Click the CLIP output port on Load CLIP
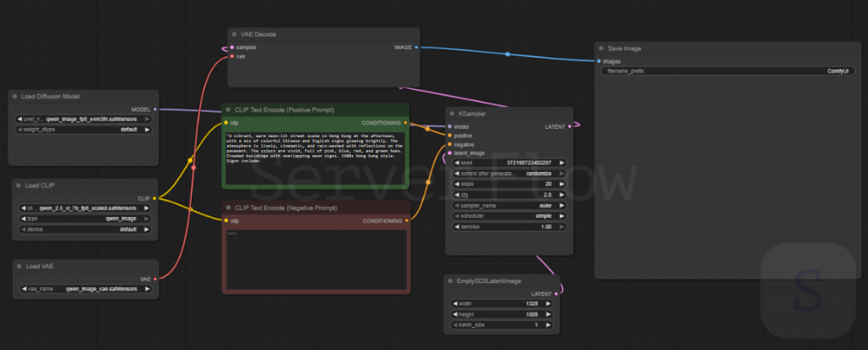Image resolution: width=868 pixels, height=350 pixels. pyautogui.click(x=154, y=198)
